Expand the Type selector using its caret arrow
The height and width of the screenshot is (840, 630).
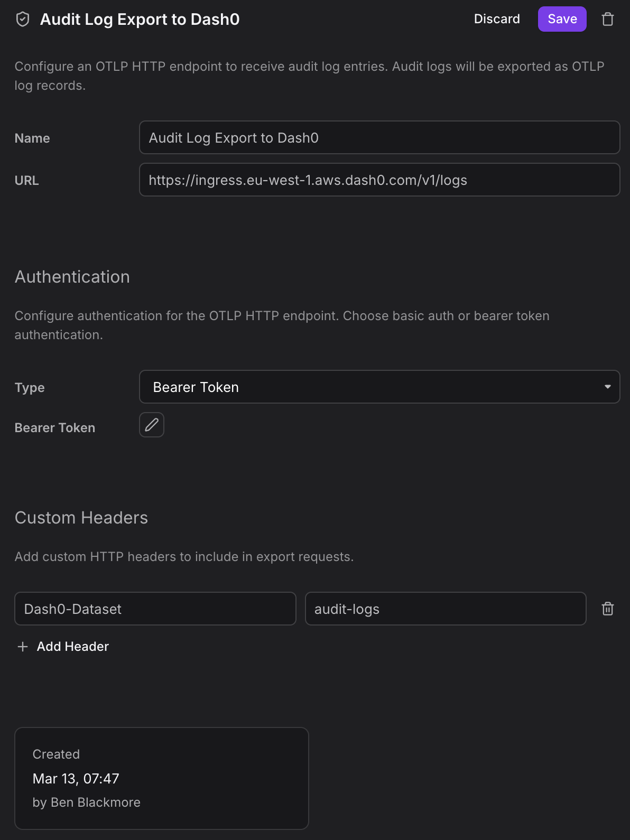coord(608,387)
